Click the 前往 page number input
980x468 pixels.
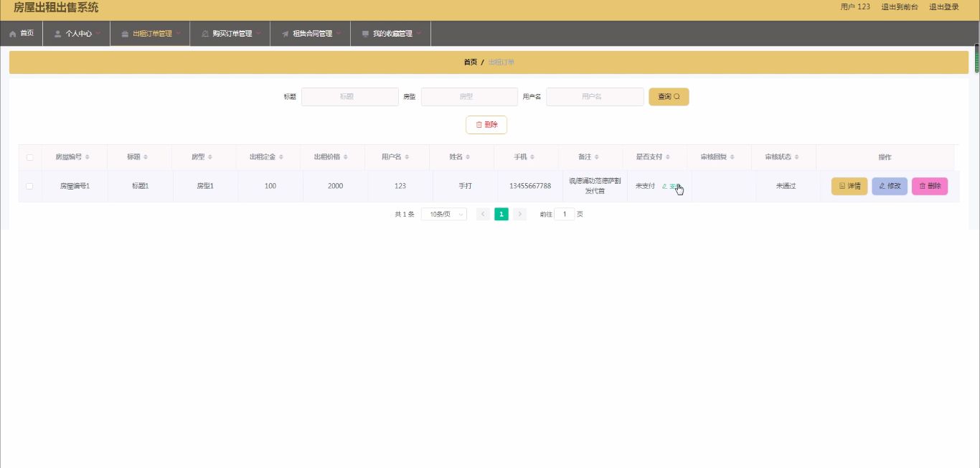point(564,214)
